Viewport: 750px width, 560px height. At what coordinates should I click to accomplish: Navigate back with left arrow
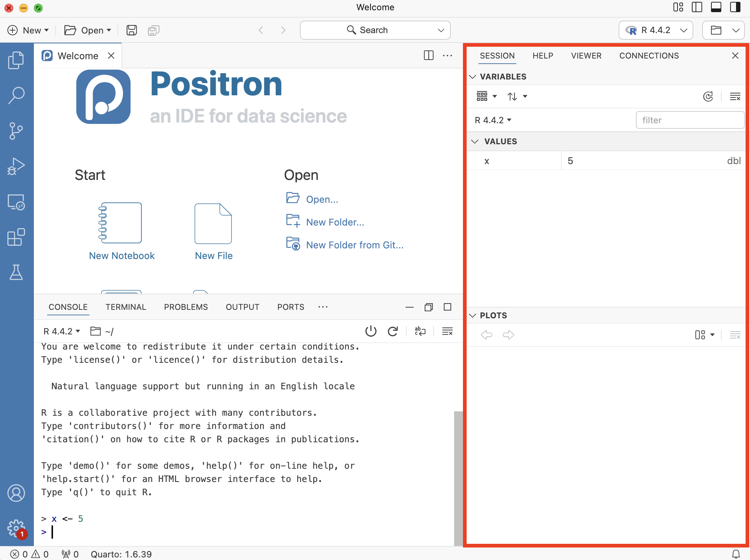(x=261, y=30)
